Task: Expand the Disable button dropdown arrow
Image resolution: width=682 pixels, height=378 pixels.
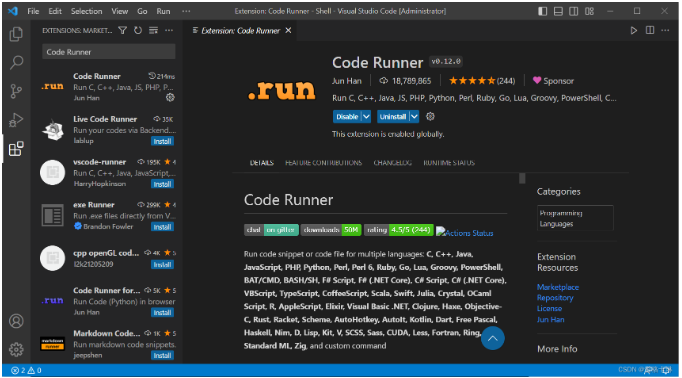Action: (366, 117)
